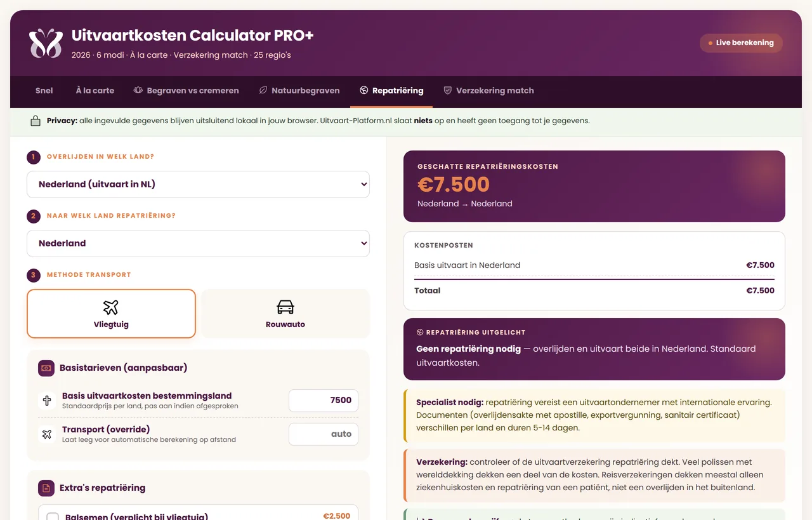The width and height of the screenshot is (812, 520).
Task: Select the Repatriëring tab
Action: 391,91
